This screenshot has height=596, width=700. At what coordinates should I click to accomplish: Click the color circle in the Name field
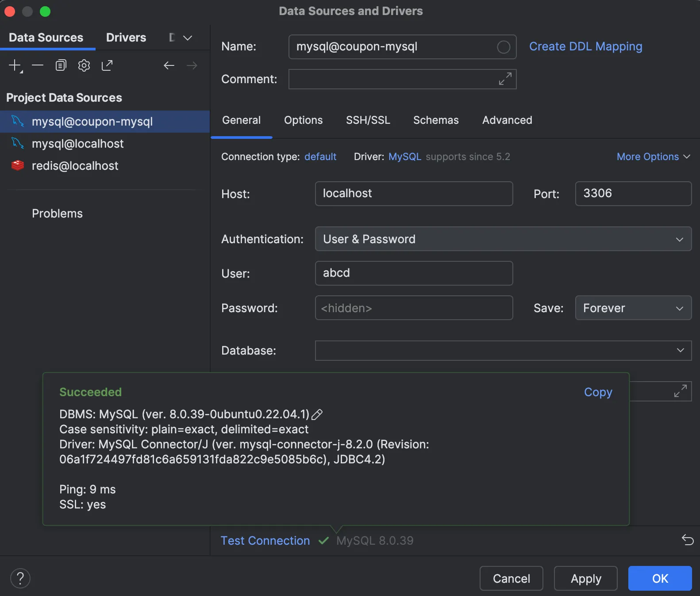504,47
